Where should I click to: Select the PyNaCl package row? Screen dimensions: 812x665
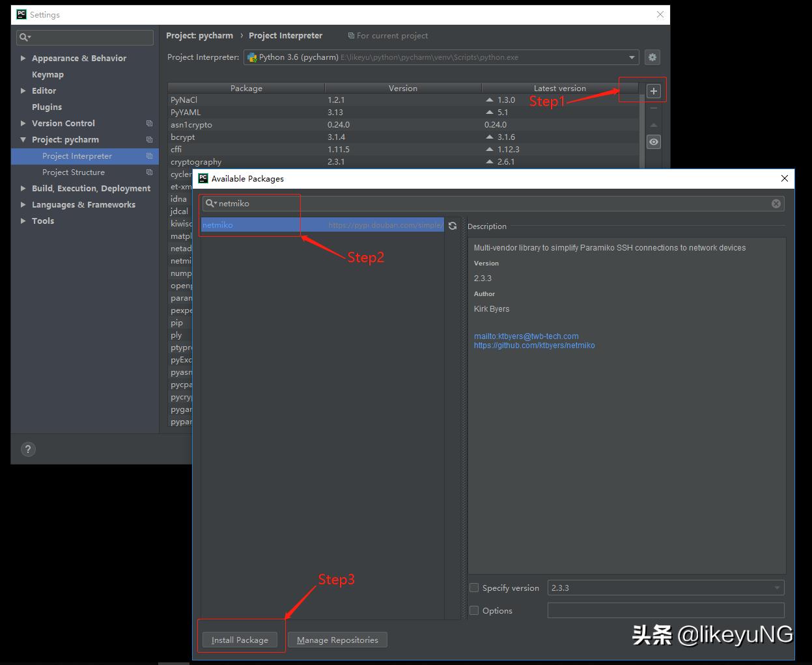click(404, 100)
